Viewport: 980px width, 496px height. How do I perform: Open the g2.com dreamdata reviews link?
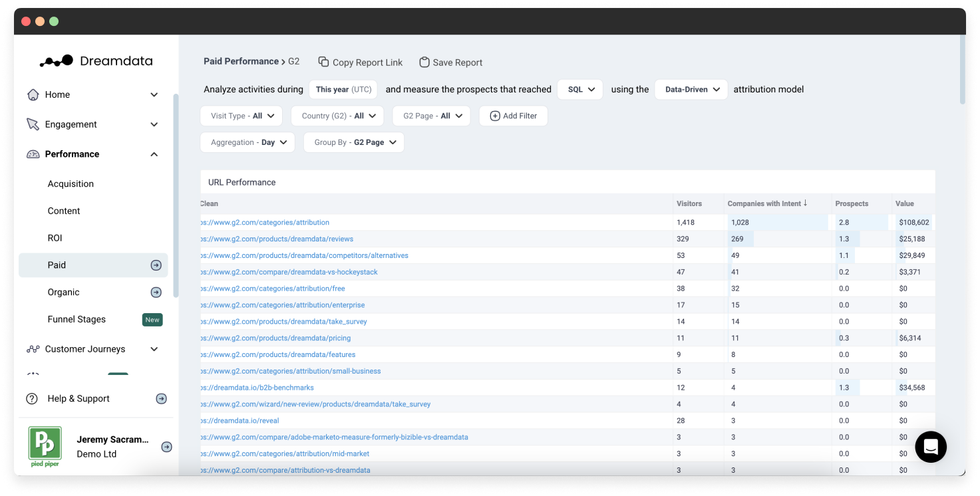click(x=277, y=239)
